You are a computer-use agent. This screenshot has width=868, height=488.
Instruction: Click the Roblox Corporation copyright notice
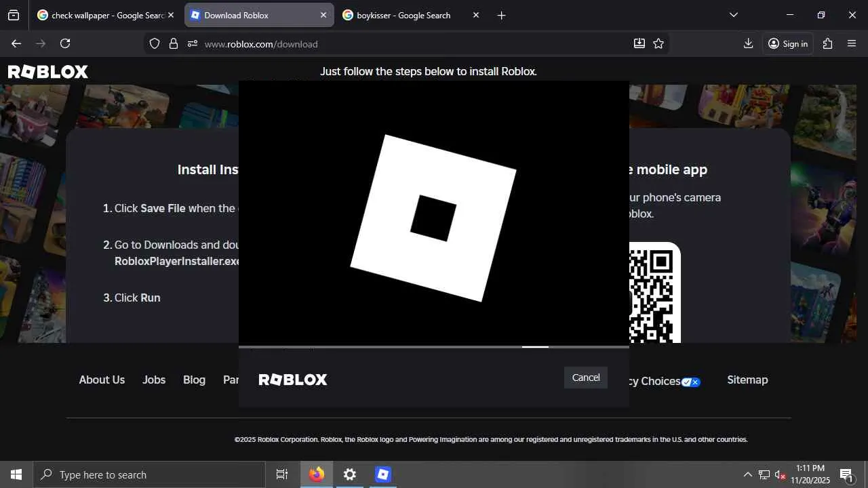point(491,439)
